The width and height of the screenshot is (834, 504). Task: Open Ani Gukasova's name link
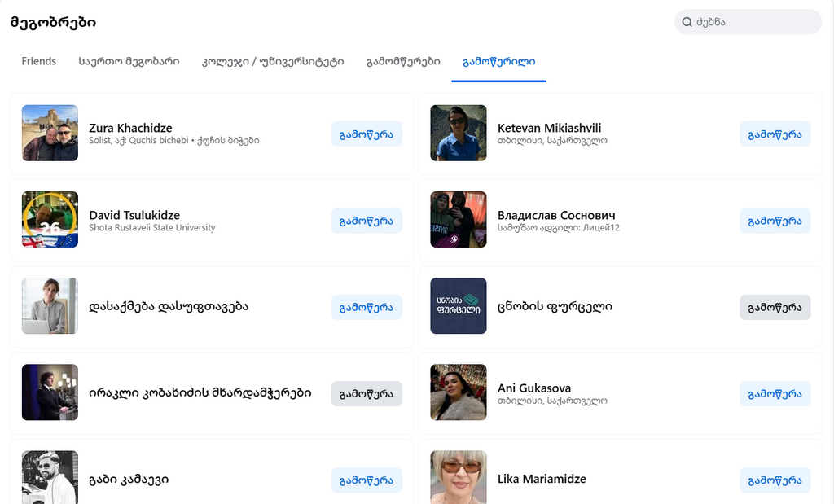click(x=534, y=388)
